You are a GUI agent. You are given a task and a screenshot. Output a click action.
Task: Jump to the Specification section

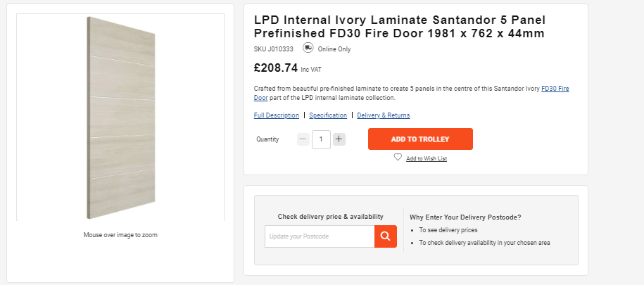(328, 115)
